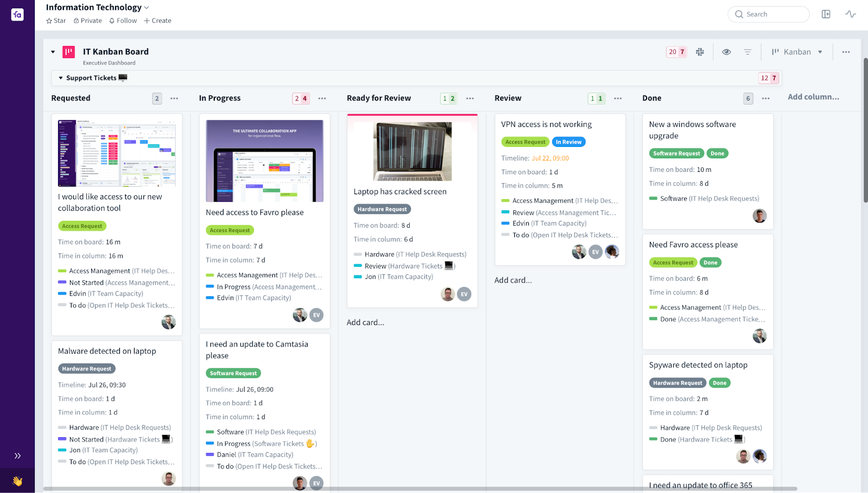Collapse the Support Tickets section
The width and height of the screenshot is (868, 493).
[61, 78]
